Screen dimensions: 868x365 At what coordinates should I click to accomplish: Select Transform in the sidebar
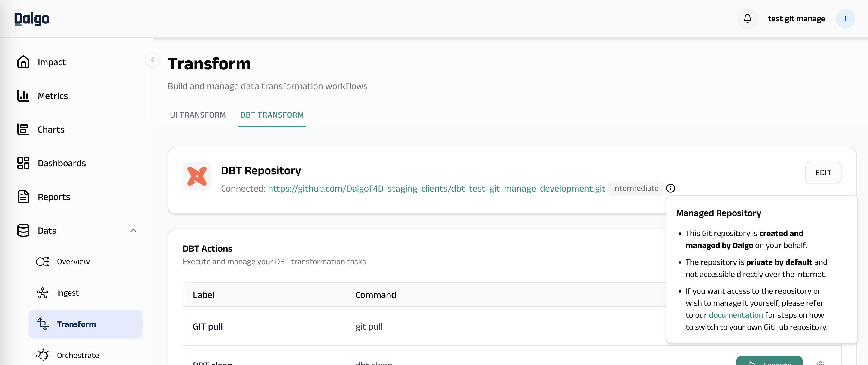(86, 324)
